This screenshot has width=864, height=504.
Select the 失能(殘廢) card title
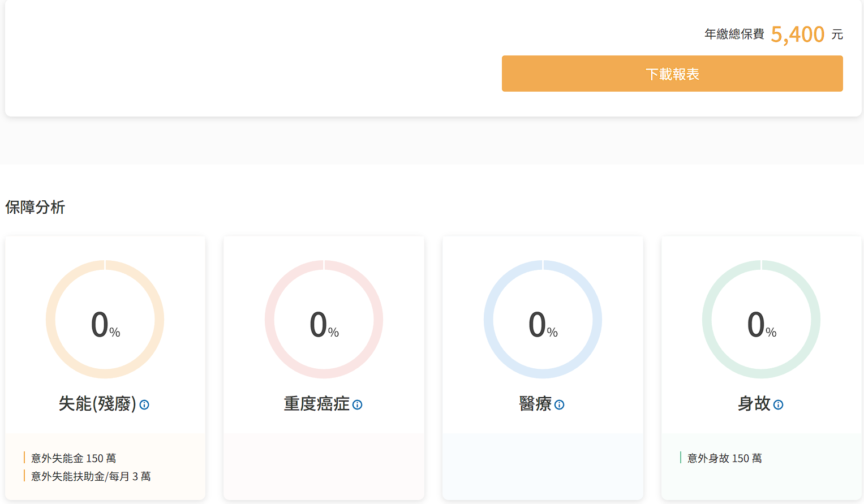97,404
